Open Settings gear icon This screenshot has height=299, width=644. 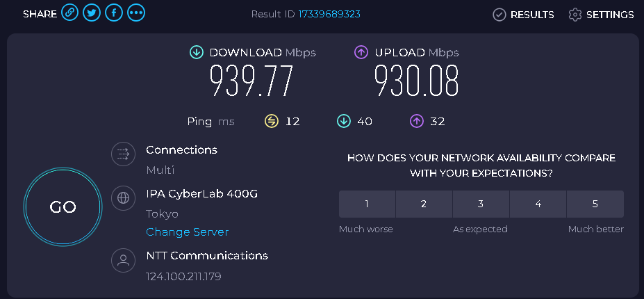click(x=575, y=15)
